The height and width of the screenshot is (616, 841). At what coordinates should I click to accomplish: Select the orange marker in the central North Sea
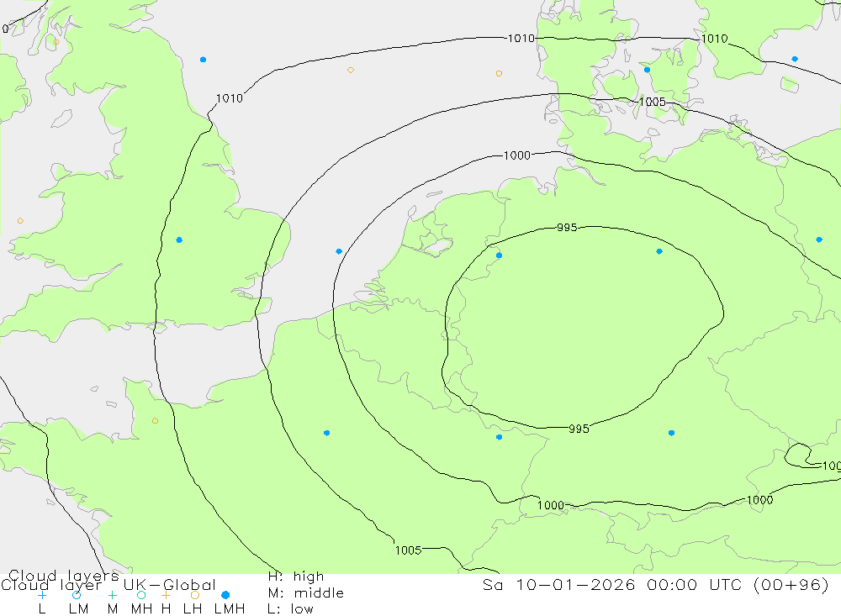[x=351, y=71]
